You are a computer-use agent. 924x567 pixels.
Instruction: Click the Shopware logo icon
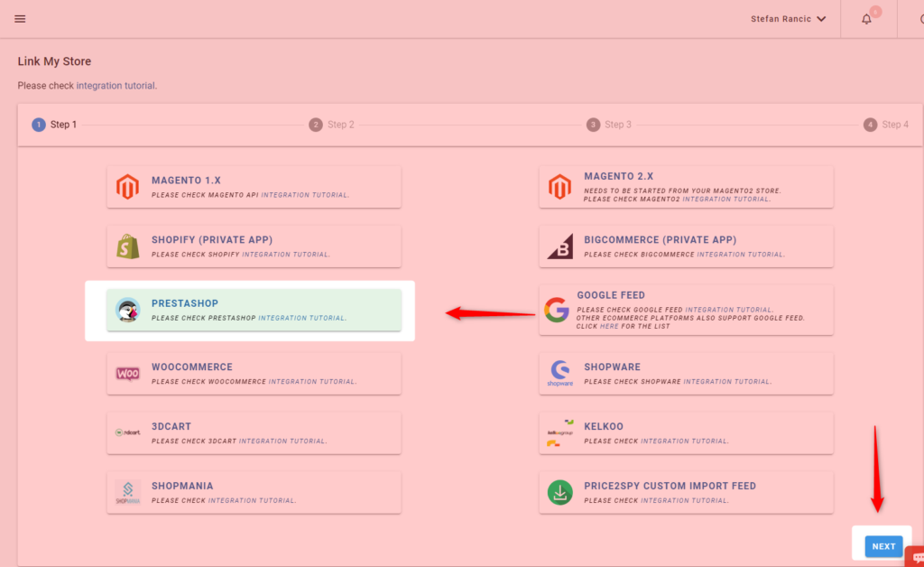pyautogui.click(x=559, y=374)
